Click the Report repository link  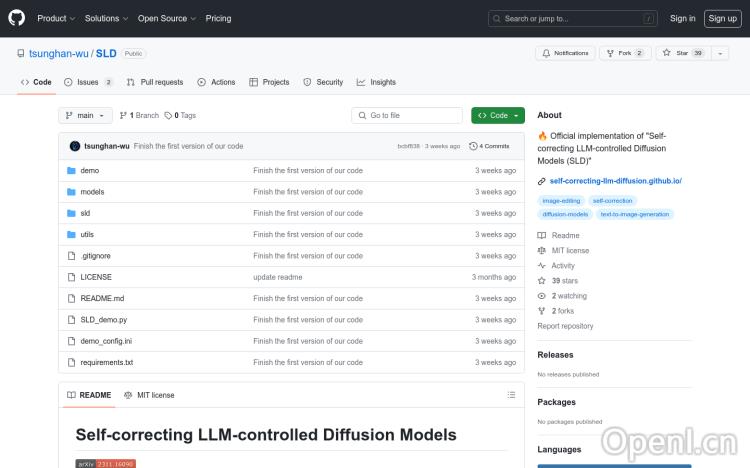pyautogui.click(x=565, y=326)
